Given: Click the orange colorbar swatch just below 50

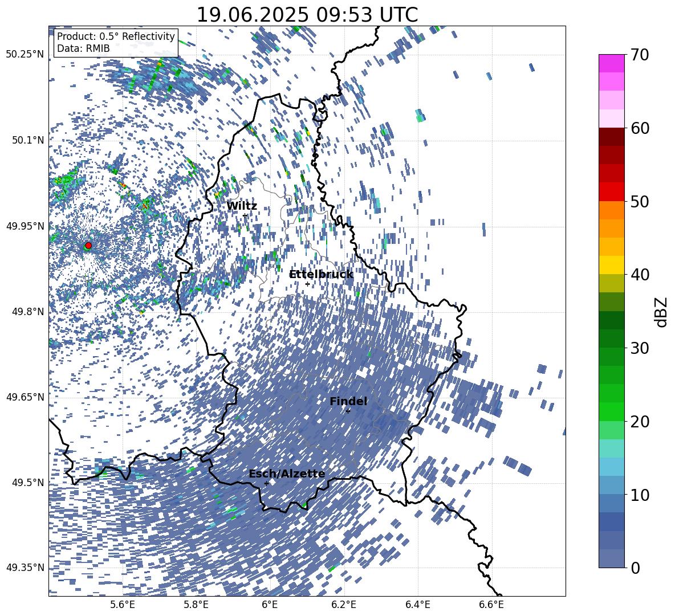Looking at the screenshot, I should point(611,210).
